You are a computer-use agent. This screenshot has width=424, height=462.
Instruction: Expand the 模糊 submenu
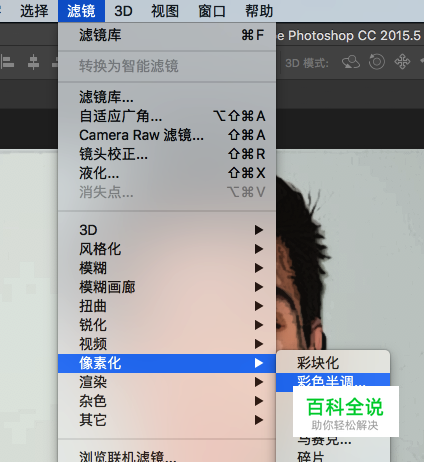coord(167,268)
